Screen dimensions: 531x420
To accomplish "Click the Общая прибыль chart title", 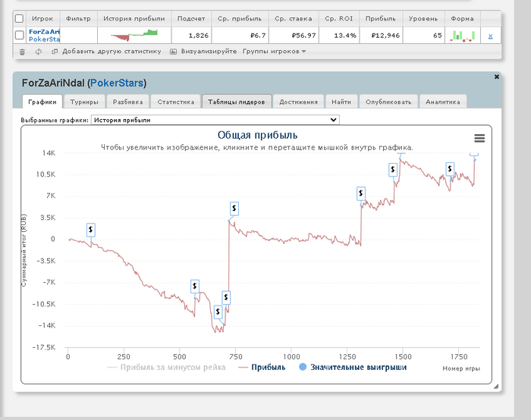I will [257, 135].
